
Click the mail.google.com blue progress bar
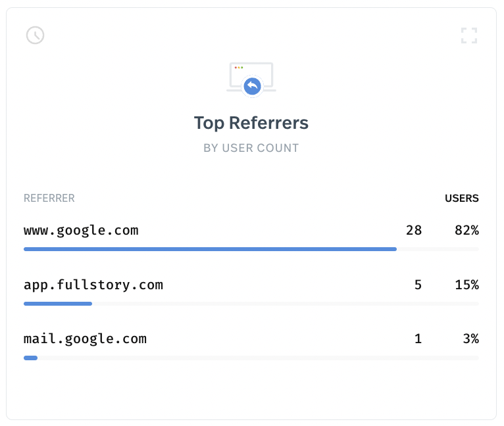[x=30, y=358]
